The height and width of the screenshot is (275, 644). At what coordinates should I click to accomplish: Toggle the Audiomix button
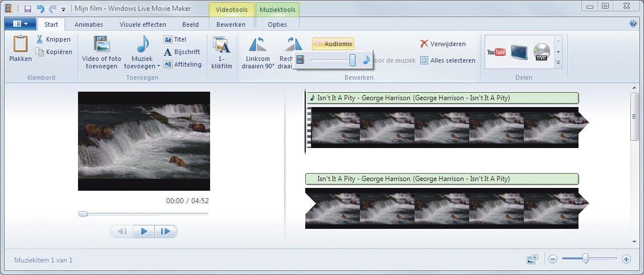click(x=333, y=44)
